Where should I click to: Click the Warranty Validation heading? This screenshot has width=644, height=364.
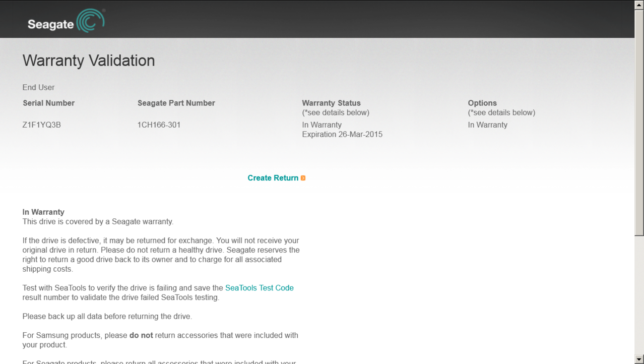coord(89,60)
